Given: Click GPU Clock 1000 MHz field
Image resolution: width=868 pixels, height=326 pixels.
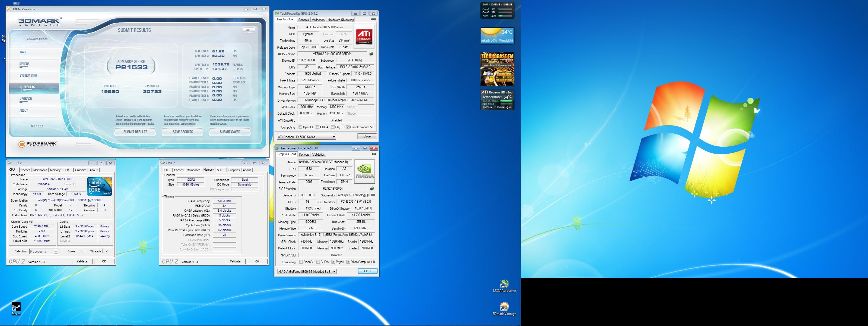Looking at the screenshot, I should (306, 107).
